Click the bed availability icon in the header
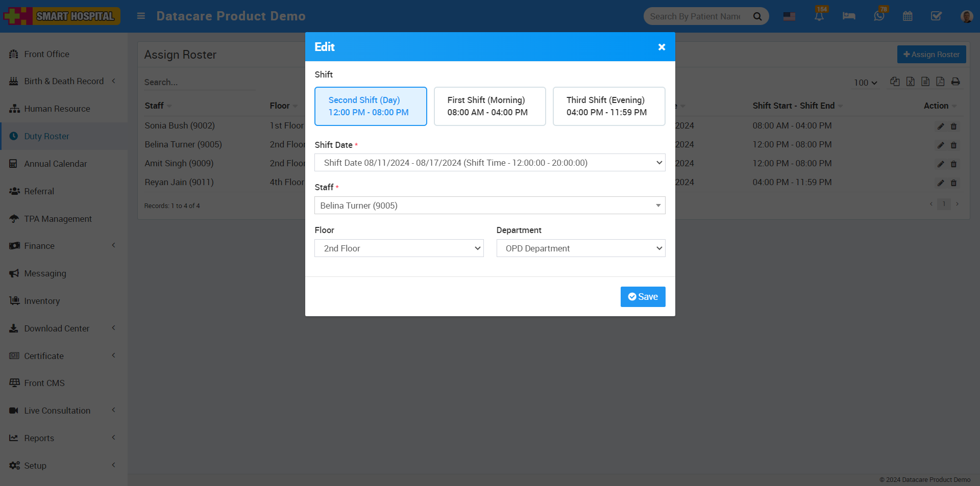This screenshot has width=980, height=486. pyautogui.click(x=849, y=16)
